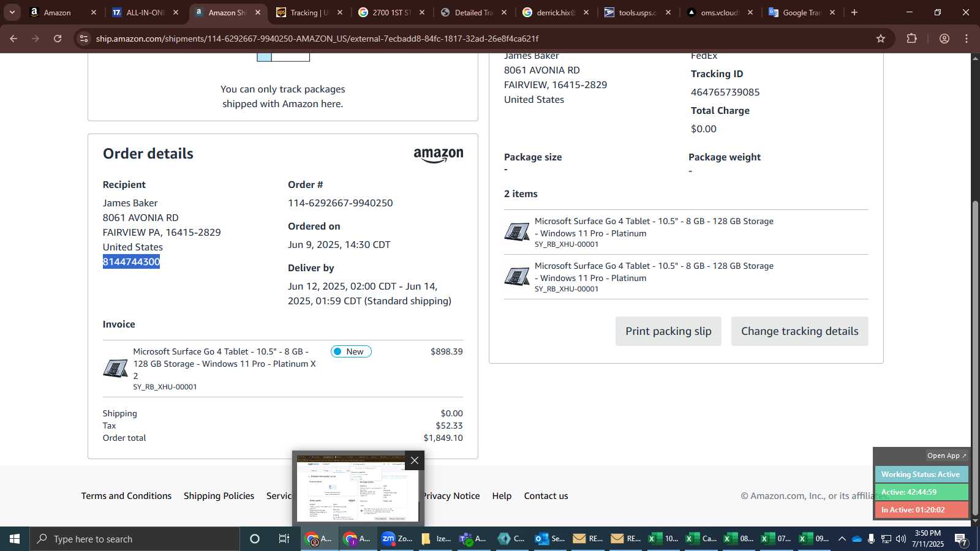Viewport: 980px width, 551px height.
Task: Open the Excel workbook labeled Ca...
Action: coord(701,539)
